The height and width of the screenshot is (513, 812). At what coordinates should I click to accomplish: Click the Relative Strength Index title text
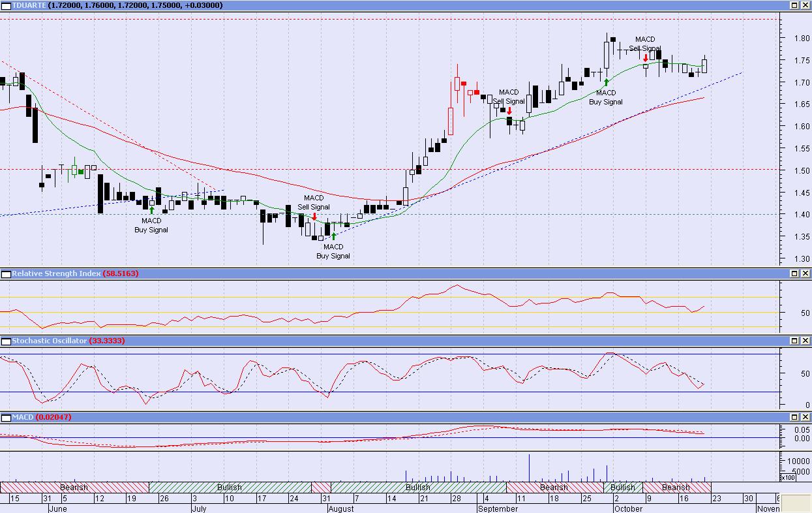(56, 273)
